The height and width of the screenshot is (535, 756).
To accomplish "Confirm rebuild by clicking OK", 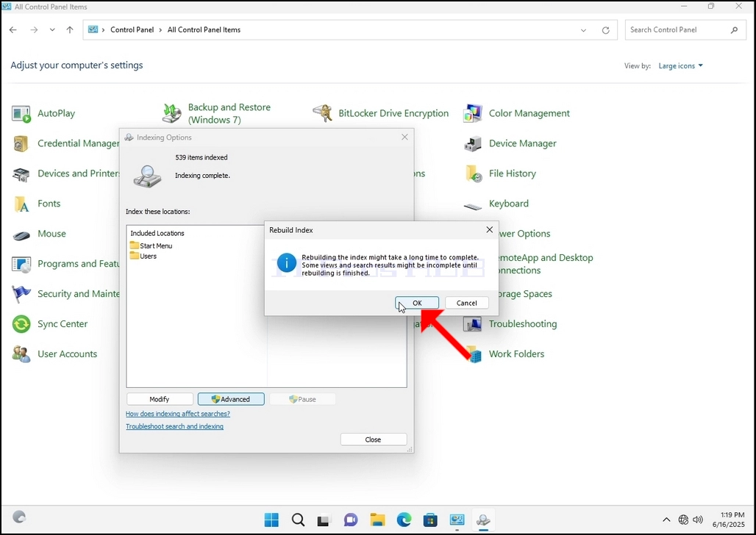I will [x=417, y=303].
